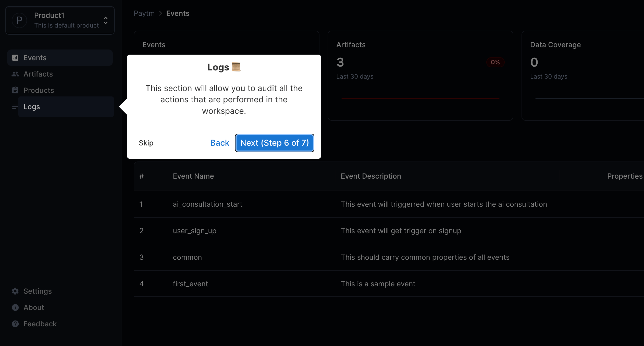Image resolution: width=644 pixels, height=346 pixels.
Task: Click the # column header
Action: (x=142, y=176)
